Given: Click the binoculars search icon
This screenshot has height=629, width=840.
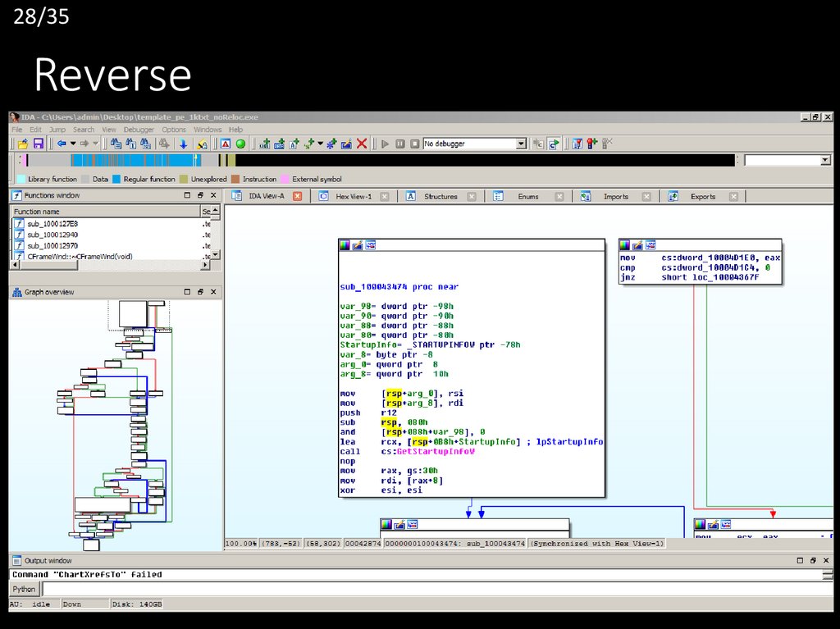Looking at the screenshot, I should pos(116,144).
